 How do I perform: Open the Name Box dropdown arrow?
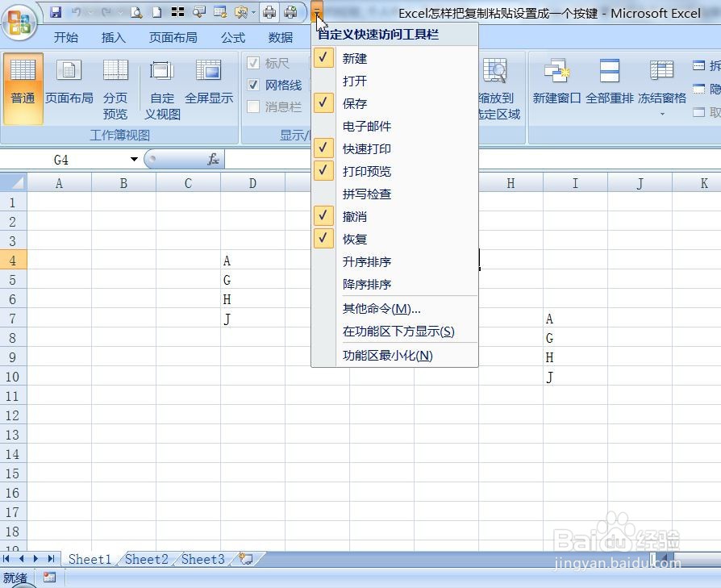[x=134, y=160]
